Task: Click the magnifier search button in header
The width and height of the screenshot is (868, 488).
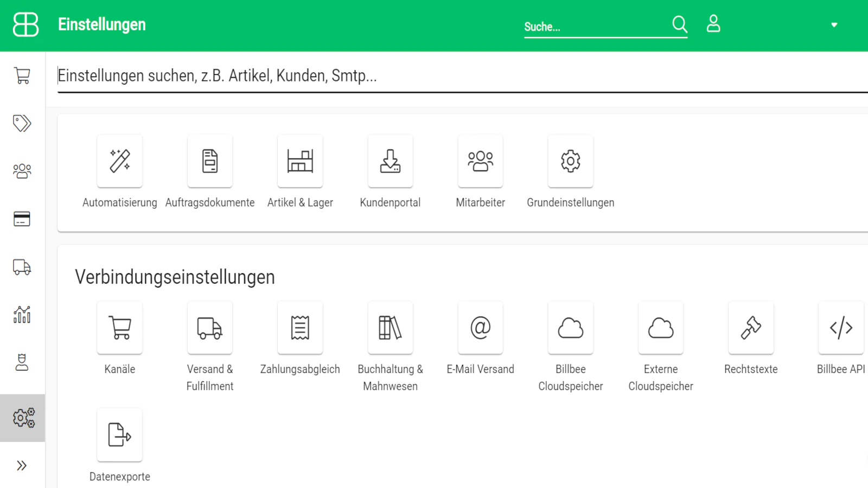Action: [x=679, y=24]
